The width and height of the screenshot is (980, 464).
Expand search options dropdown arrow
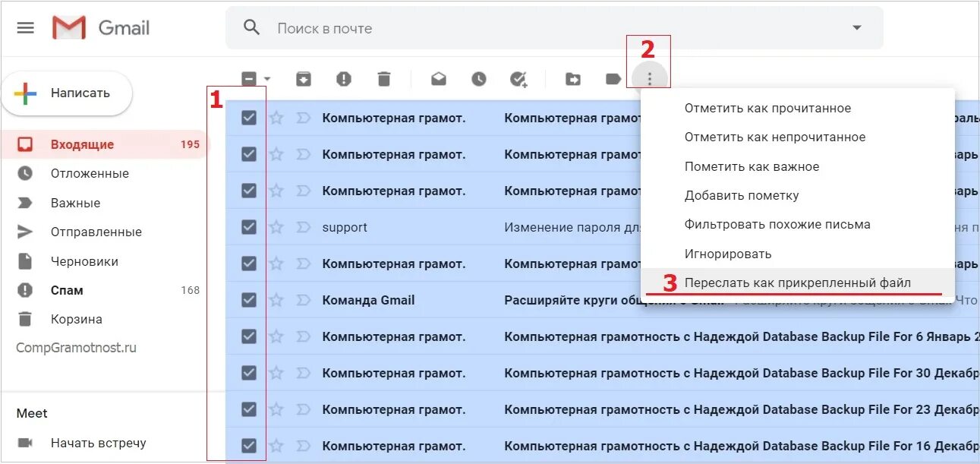[x=857, y=28]
